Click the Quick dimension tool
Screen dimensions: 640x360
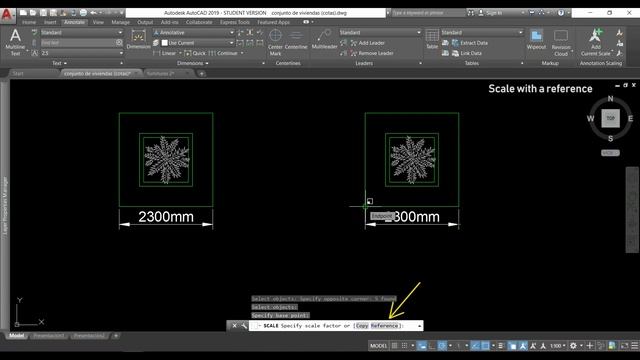click(x=195, y=53)
